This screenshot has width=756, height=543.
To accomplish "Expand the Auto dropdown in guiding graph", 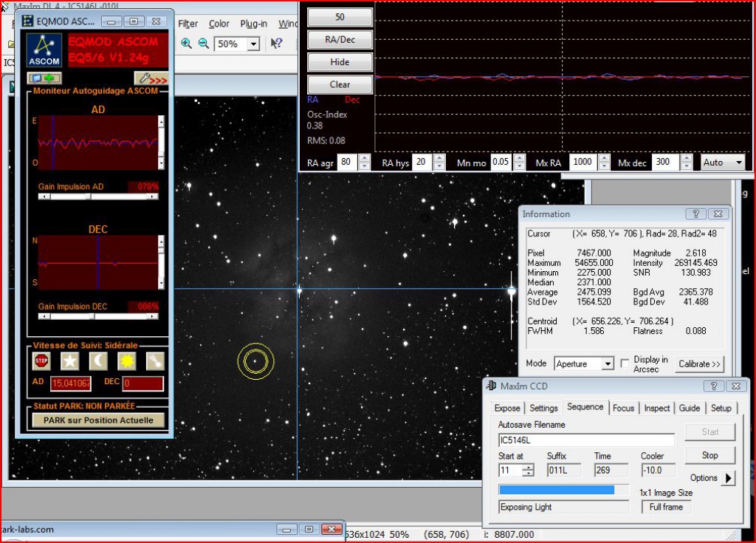I will click(x=736, y=163).
